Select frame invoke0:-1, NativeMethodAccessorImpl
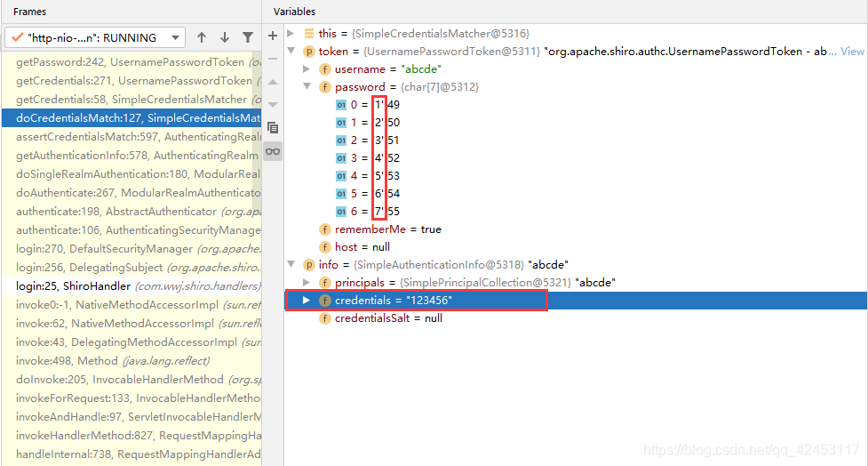 (x=131, y=305)
